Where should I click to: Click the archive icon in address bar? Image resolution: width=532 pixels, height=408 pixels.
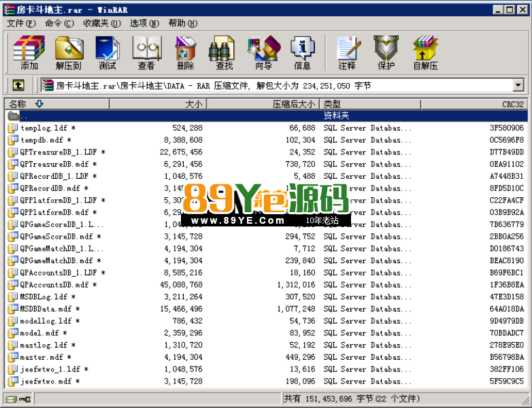tap(48, 86)
